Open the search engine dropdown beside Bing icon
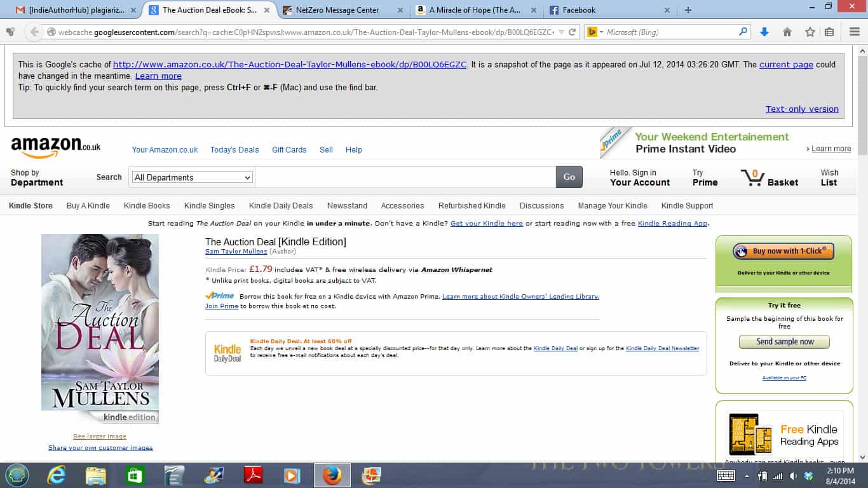 coord(601,32)
